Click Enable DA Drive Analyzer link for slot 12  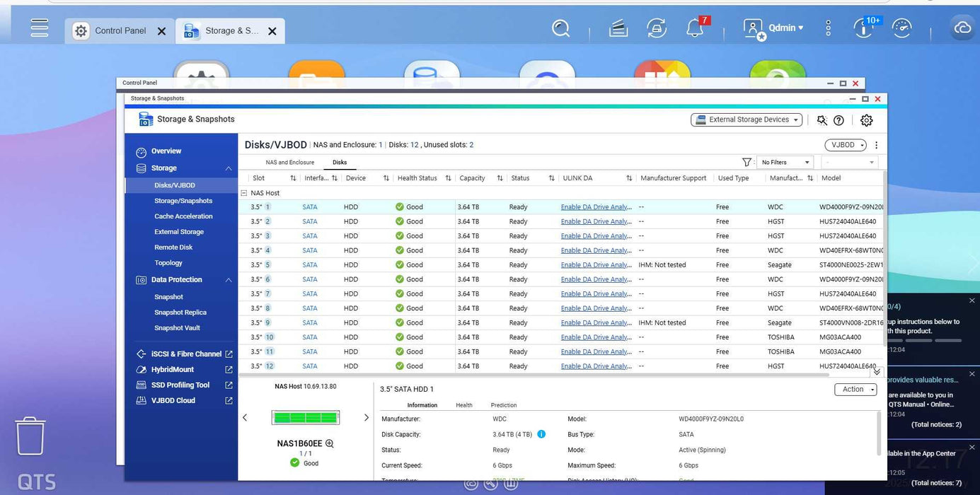pyautogui.click(x=596, y=366)
